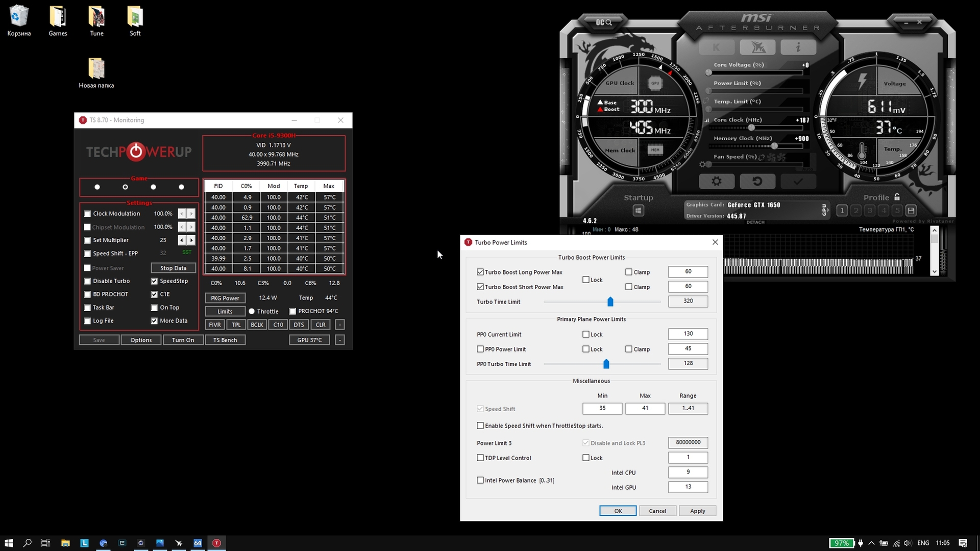Check Lock next to PP0 Current Limit
The height and width of the screenshot is (551, 980).
point(586,334)
